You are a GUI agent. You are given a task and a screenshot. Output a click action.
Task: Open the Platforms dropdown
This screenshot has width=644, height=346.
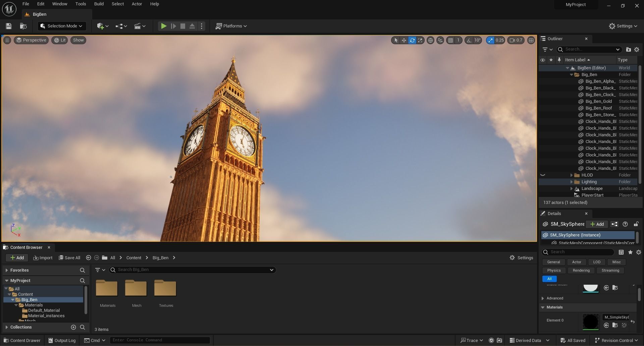pos(231,26)
